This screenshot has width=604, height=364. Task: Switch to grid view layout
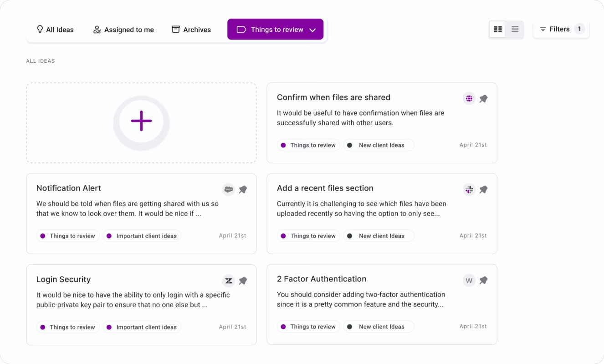point(498,29)
